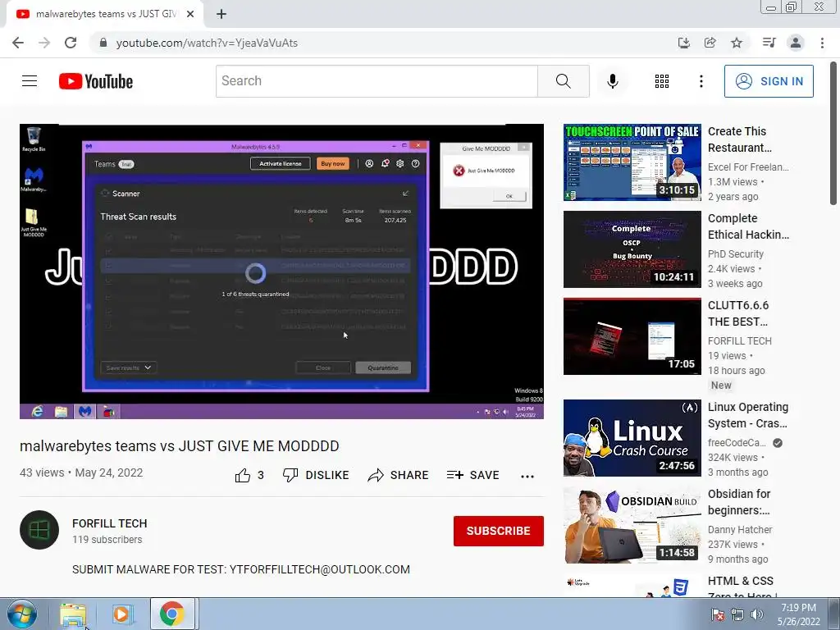
Task: Open Linux Crash Course video thumbnail
Action: (632, 438)
